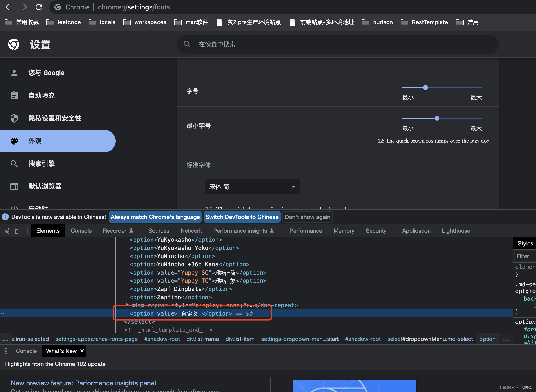Click Switch DevTools to Chinese button

pos(242,217)
